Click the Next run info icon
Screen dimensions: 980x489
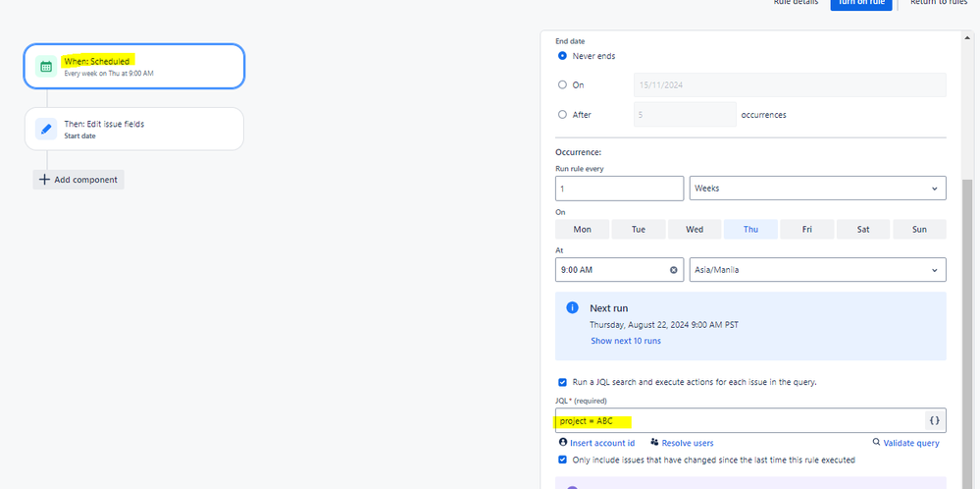(x=572, y=307)
